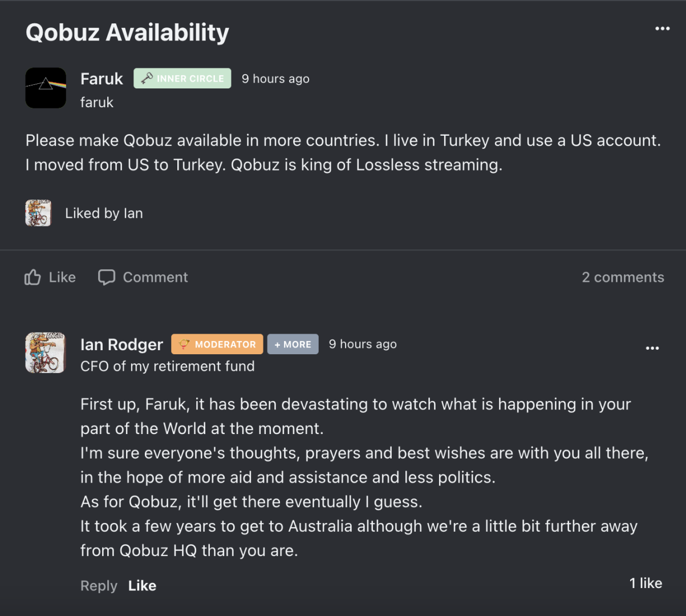This screenshot has height=616, width=686.
Task: Click the ellipsis icon on Ian's comment
Action: 652,348
